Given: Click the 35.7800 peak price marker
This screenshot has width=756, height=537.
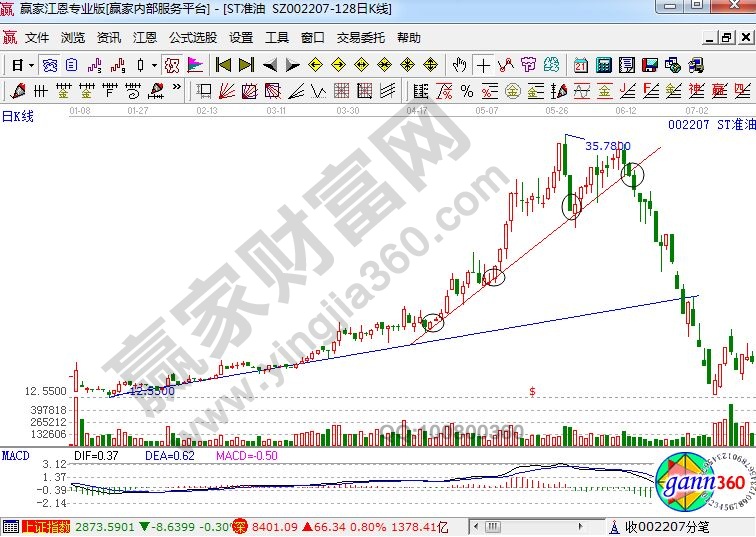Looking at the screenshot, I should [x=608, y=146].
